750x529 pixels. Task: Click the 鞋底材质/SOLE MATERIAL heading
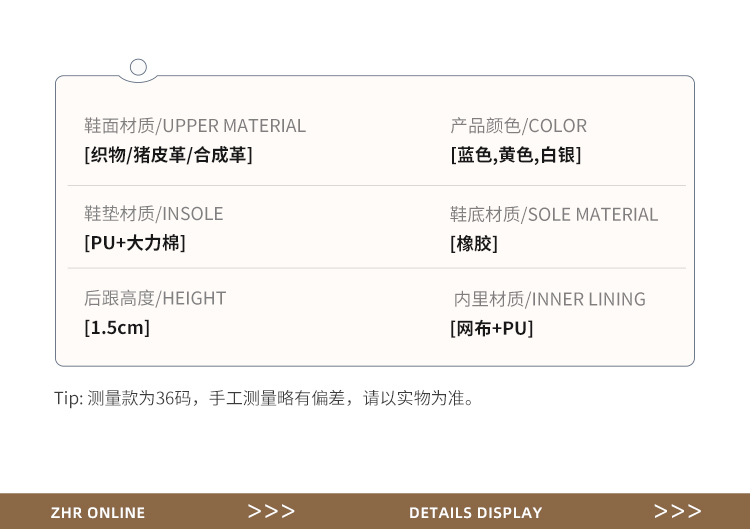pyautogui.click(x=554, y=214)
